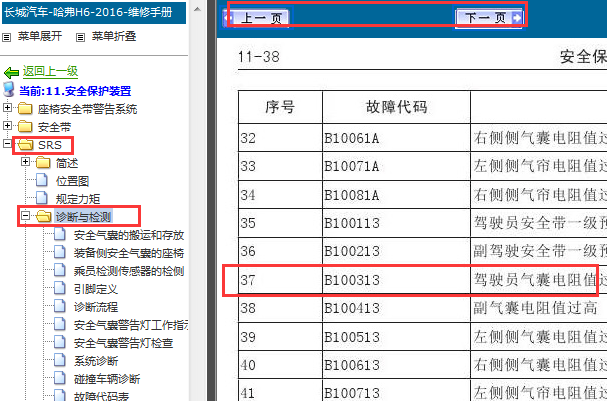Select the 诊断与检测 folder label

coord(83,217)
